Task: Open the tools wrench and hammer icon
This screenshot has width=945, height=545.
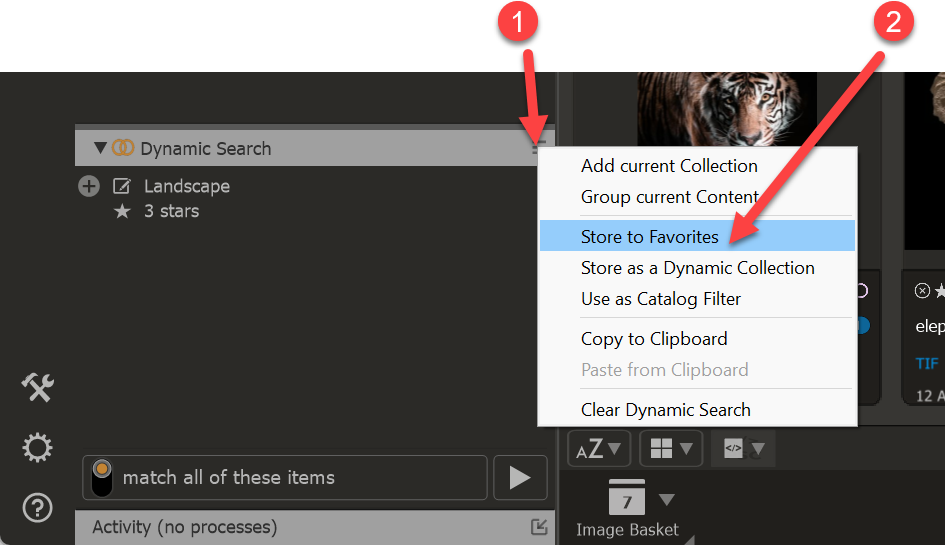Action: click(37, 388)
